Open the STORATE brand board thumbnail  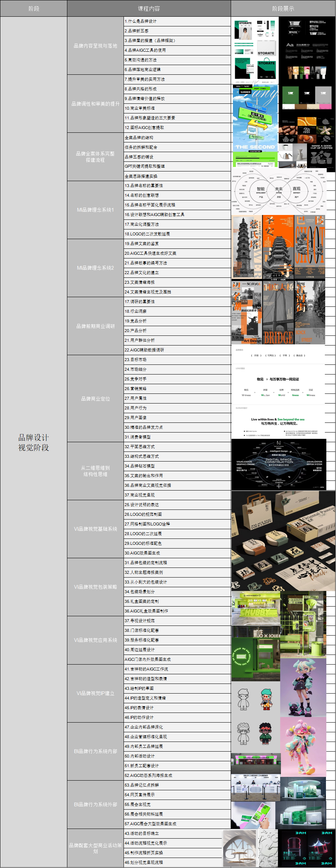point(255,51)
